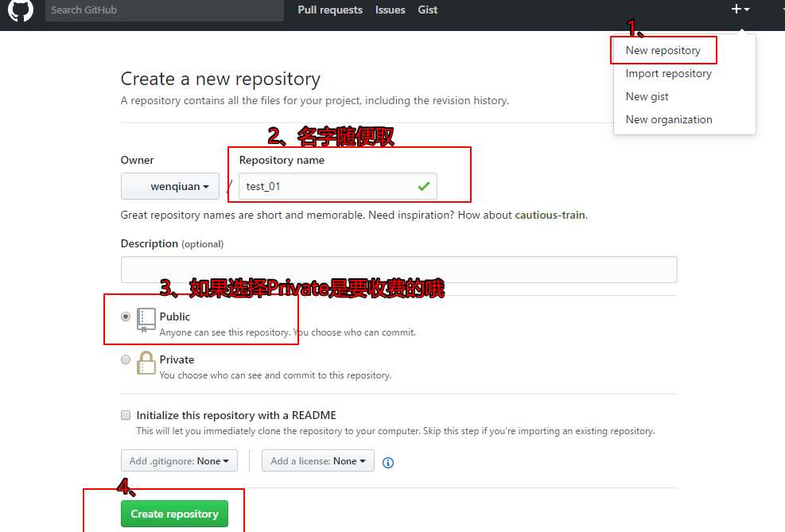Choose New gist from the menu

click(647, 96)
